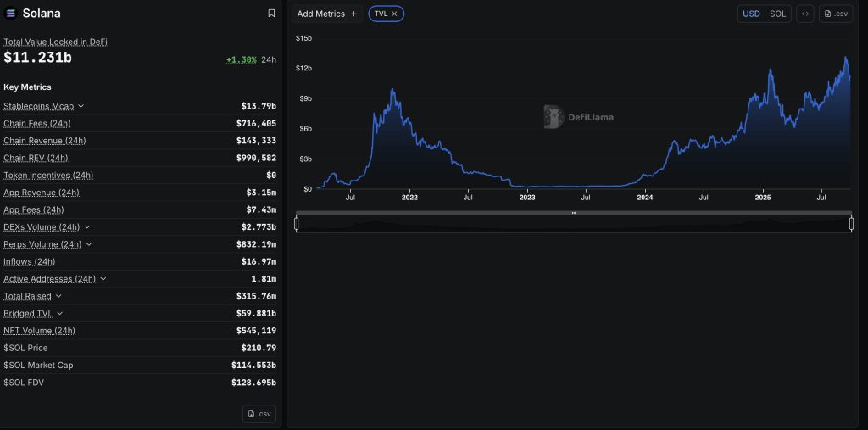
Task: Remove the TVL metric chip
Action: point(394,14)
